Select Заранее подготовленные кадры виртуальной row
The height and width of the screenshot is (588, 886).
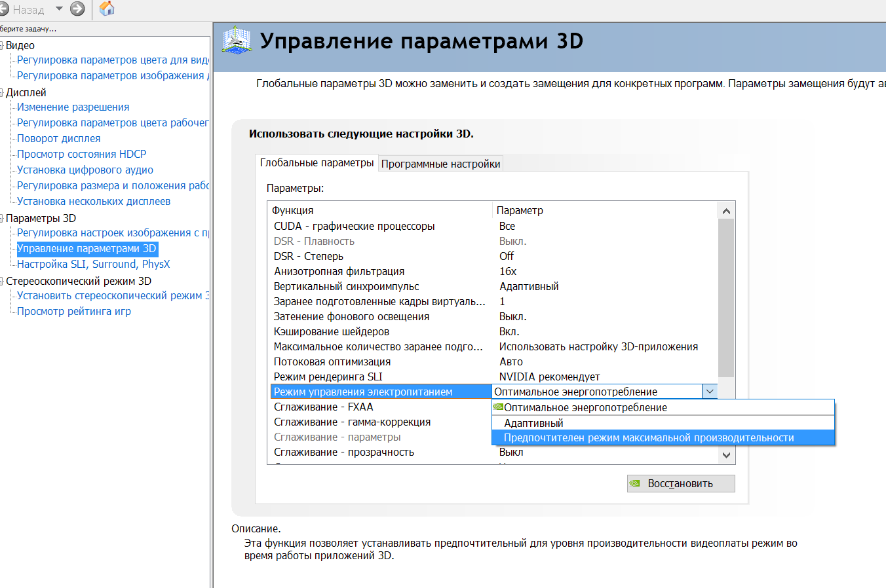[x=493, y=302]
